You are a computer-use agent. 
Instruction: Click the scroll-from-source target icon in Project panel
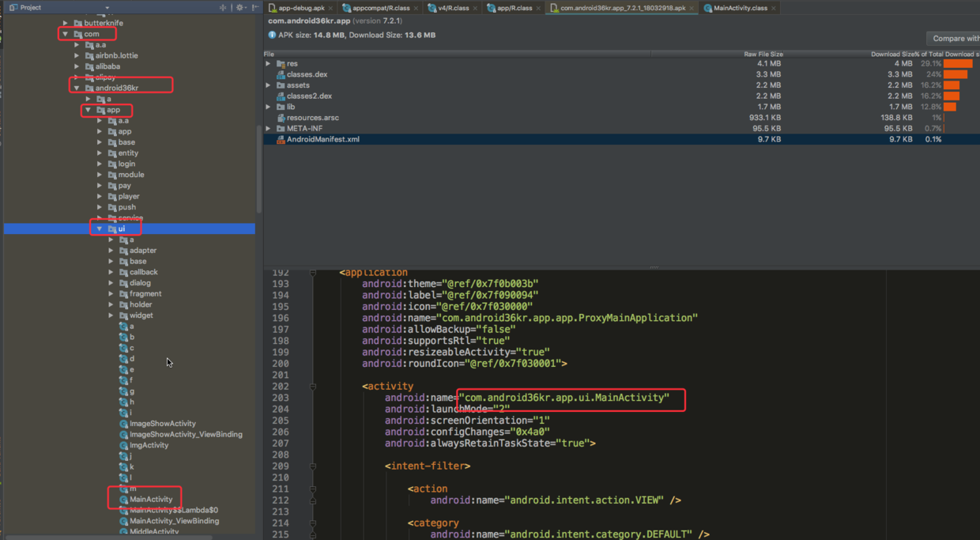click(x=223, y=8)
